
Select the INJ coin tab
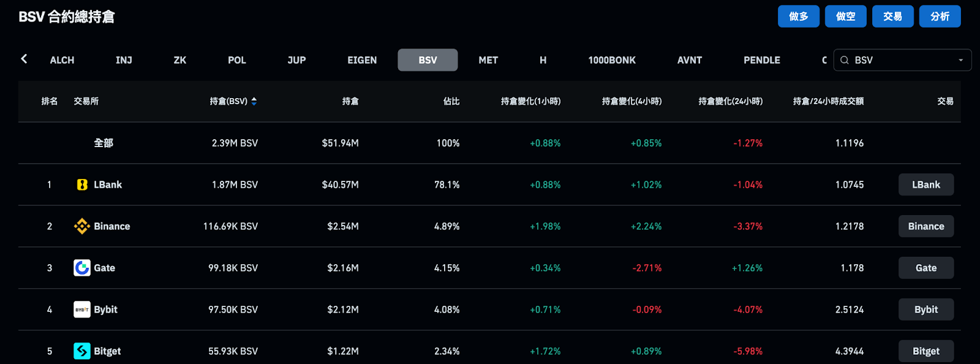[124, 60]
